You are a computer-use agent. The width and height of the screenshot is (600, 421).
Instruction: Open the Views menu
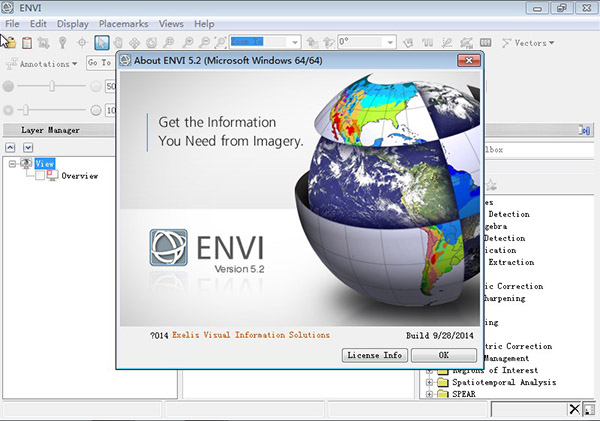(171, 24)
